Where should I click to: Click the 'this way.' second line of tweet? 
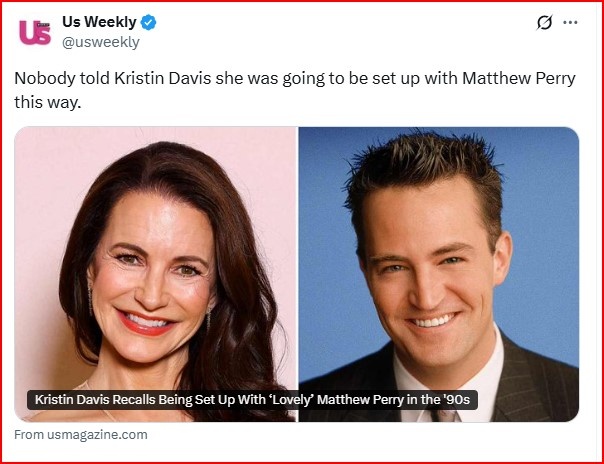tap(48, 102)
